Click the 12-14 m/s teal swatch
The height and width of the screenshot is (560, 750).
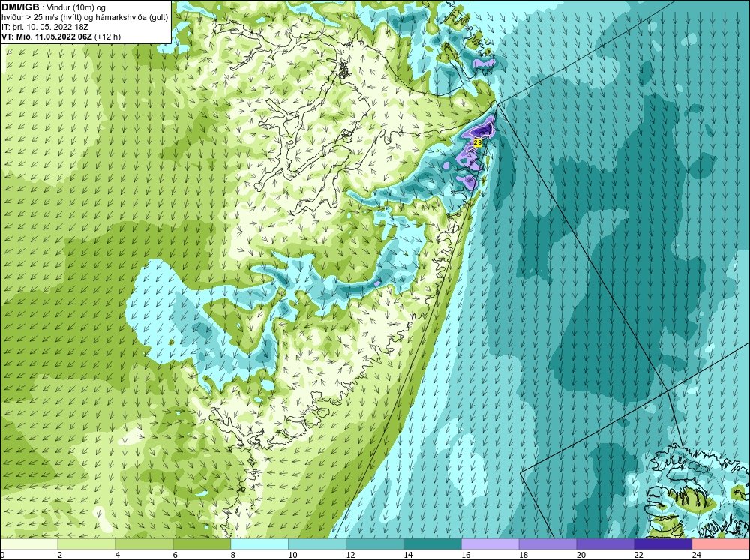tap(375, 544)
